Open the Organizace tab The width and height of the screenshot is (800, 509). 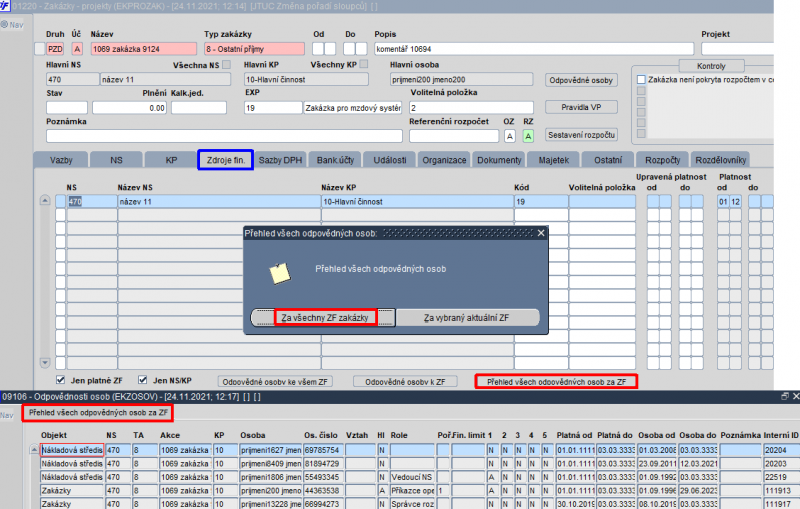[444, 160]
